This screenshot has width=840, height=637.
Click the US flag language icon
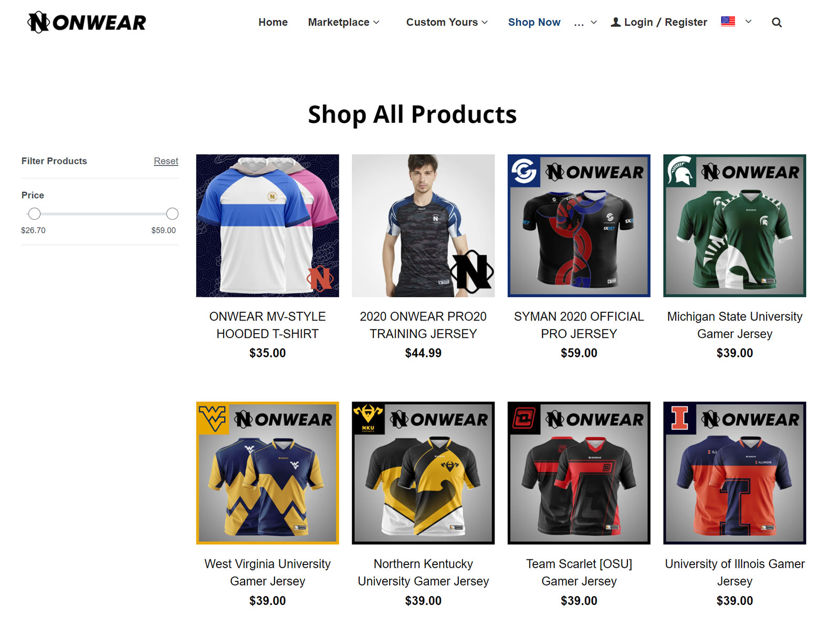pos(728,22)
